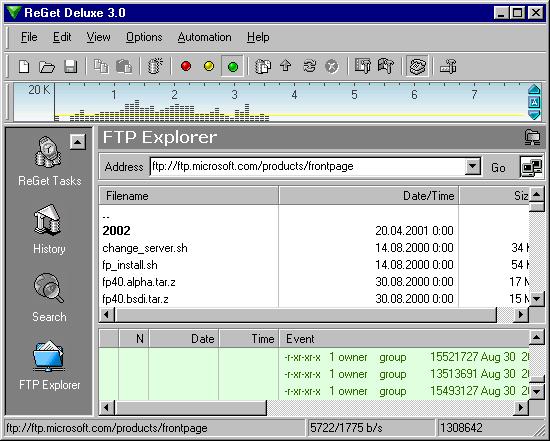Open Search in the sidebar

pyautogui.click(x=49, y=298)
